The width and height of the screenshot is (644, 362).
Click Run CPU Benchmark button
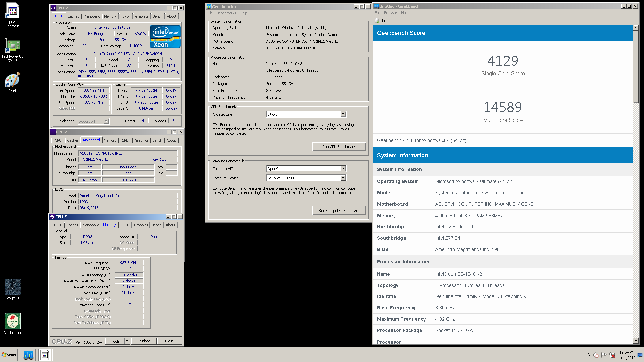pyautogui.click(x=339, y=147)
